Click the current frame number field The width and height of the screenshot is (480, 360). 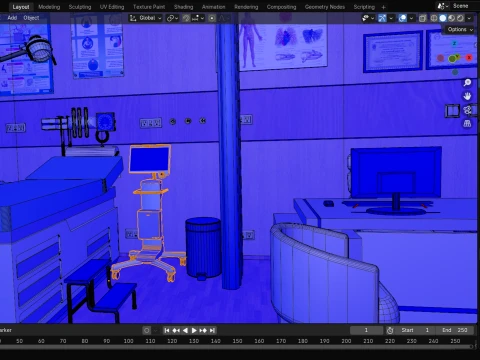click(366, 330)
